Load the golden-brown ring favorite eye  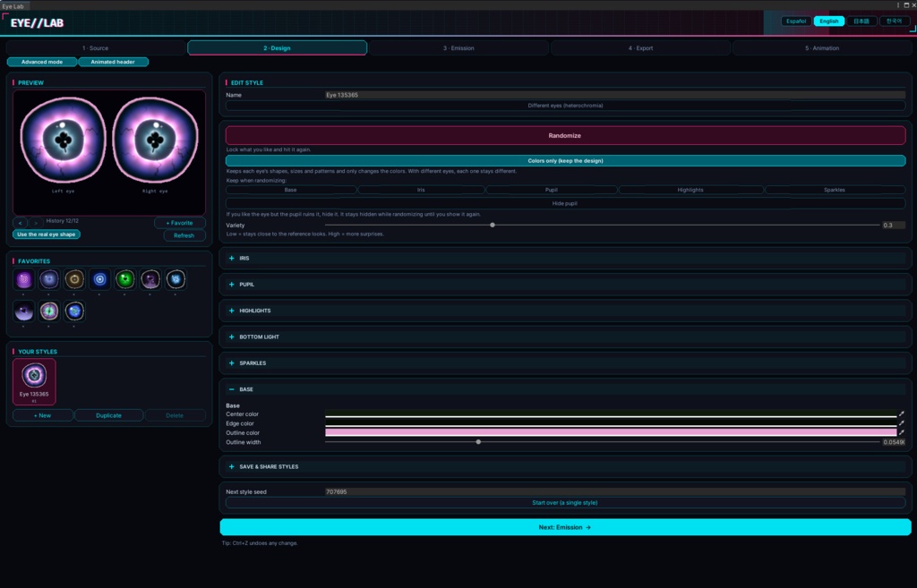point(74,280)
